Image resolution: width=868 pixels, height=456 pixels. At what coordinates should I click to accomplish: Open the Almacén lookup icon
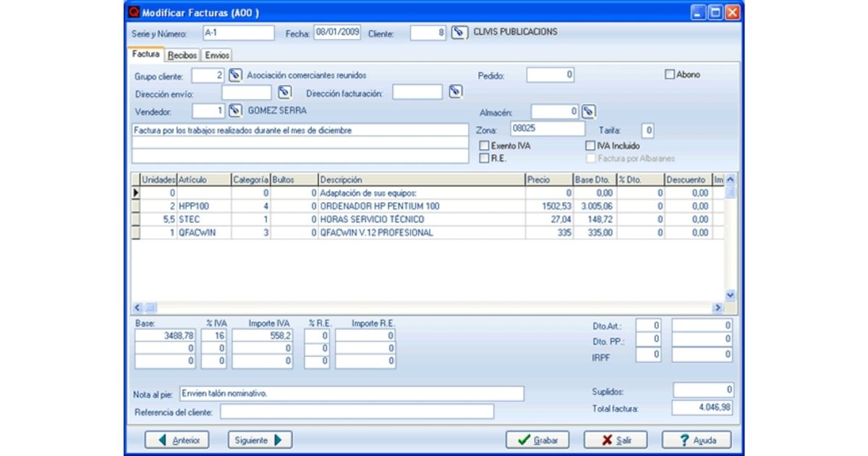click(x=589, y=111)
